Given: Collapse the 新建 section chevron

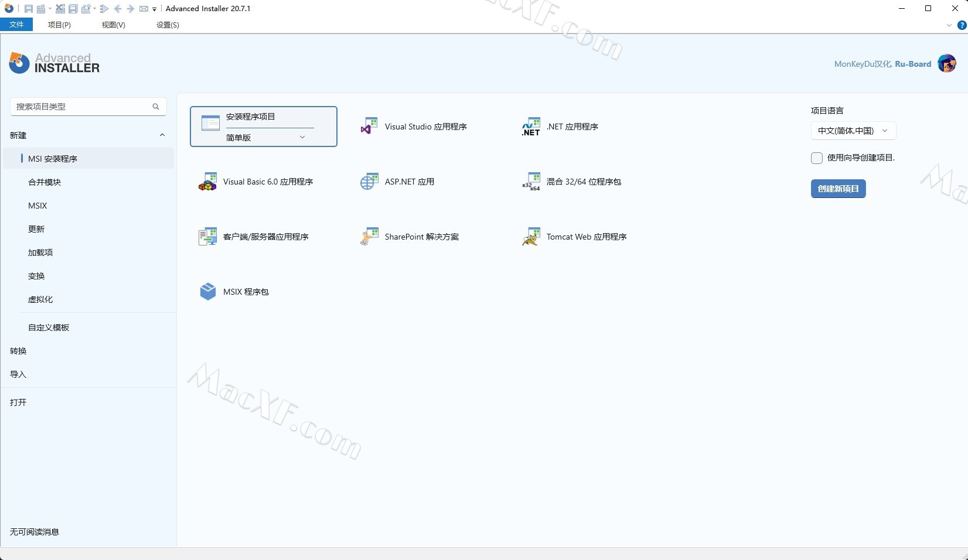Looking at the screenshot, I should click(x=162, y=135).
